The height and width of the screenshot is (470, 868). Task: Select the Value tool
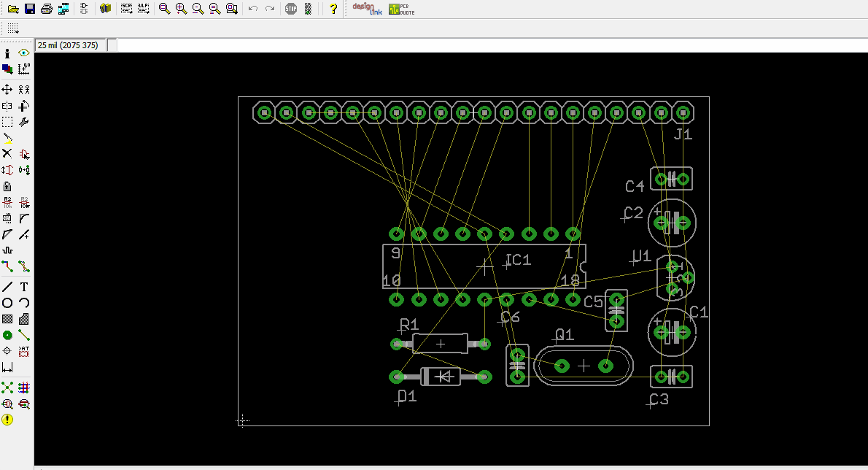24,203
